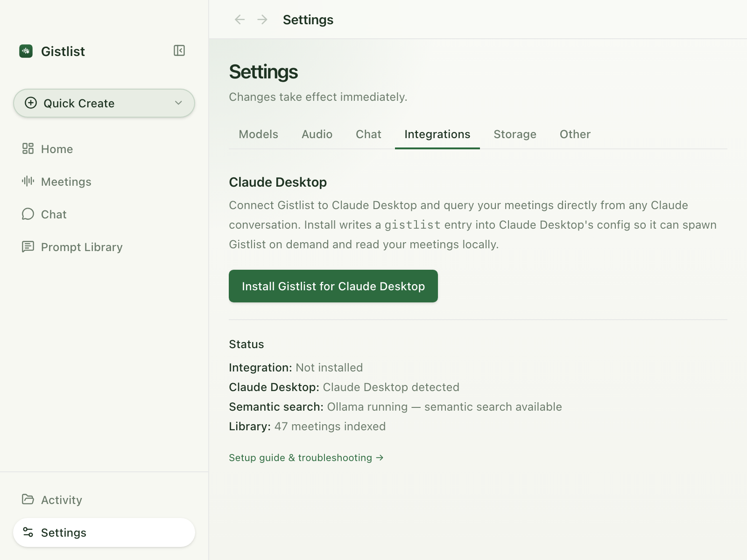The width and height of the screenshot is (747, 560).
Task: Click the Chat bubble icon in the sidebar
Action: point(28,214)
